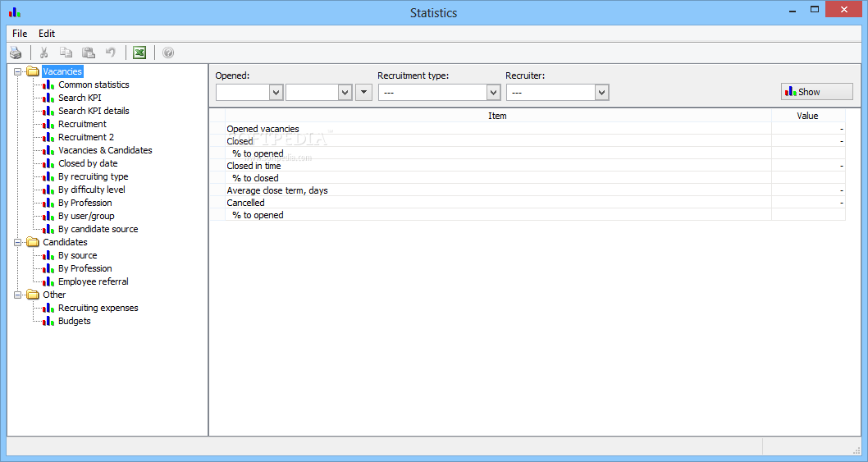Select the Recruitment report
Viewport: 868px width, 462px height.
83,124
